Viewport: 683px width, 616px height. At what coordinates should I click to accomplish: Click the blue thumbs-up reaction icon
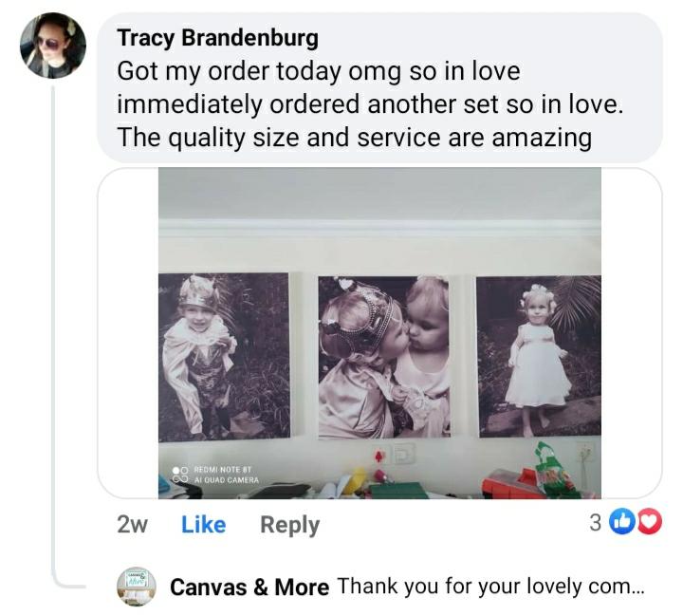pyautogui.click(x=623, y=521)
